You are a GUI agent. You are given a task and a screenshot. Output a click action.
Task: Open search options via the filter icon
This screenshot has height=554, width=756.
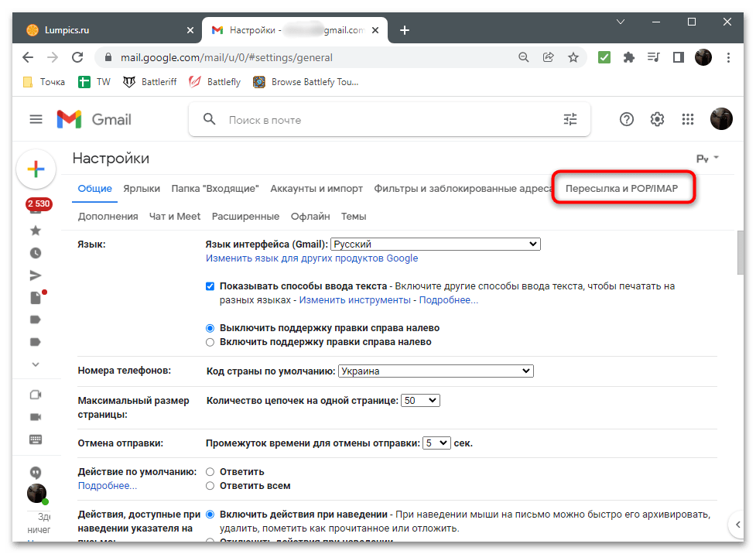(570, 119)
